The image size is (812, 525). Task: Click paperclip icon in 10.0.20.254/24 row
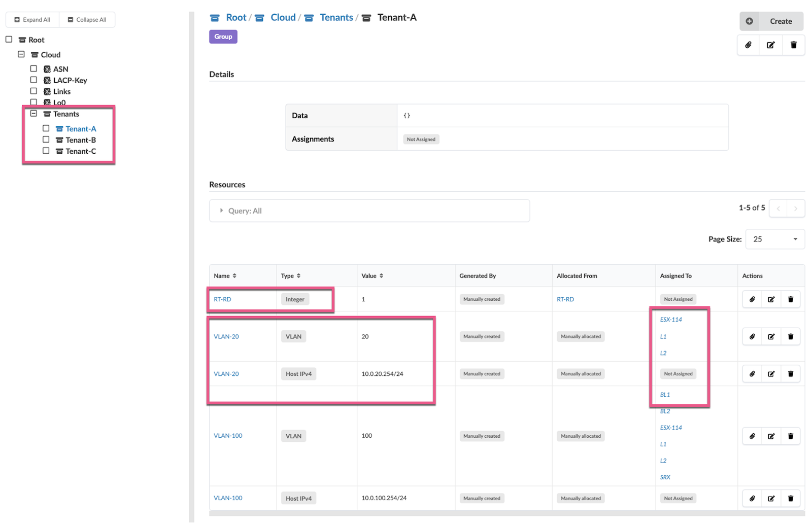[752, 374]
